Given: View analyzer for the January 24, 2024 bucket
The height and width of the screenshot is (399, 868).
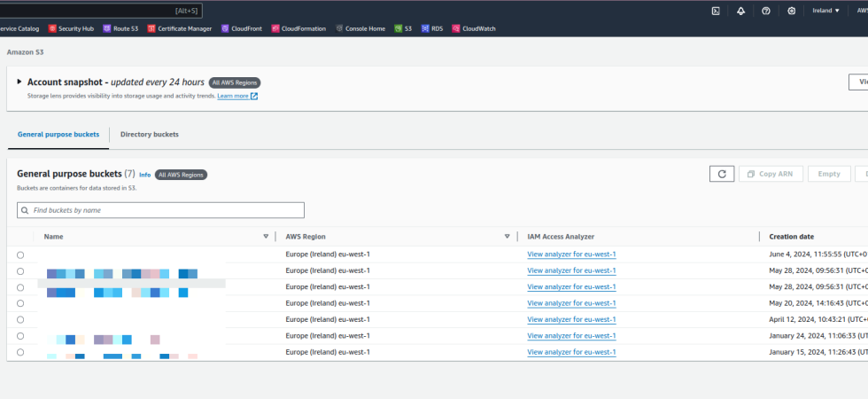Looking at the screenshot, I should click(x=571, y=336).
